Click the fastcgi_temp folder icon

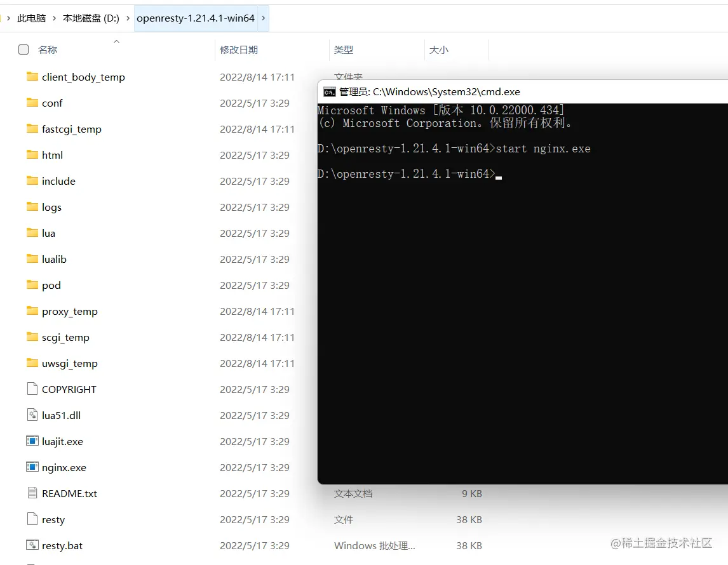[32, 128]
